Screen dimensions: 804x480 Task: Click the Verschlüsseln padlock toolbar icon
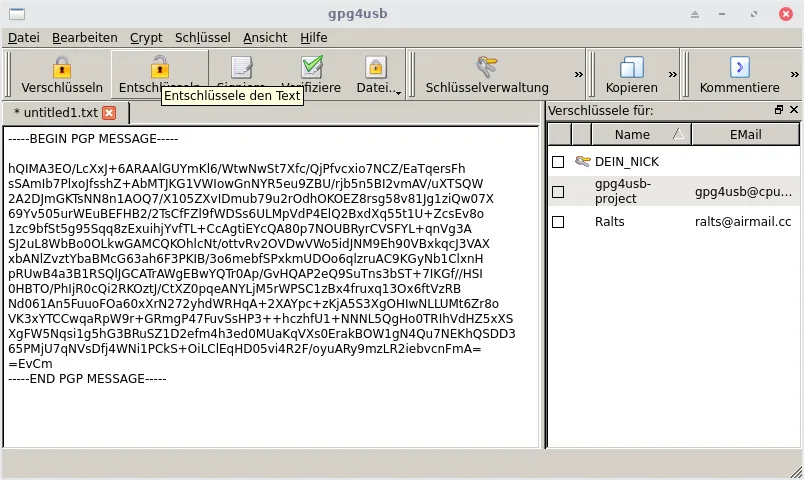point(62,67)
